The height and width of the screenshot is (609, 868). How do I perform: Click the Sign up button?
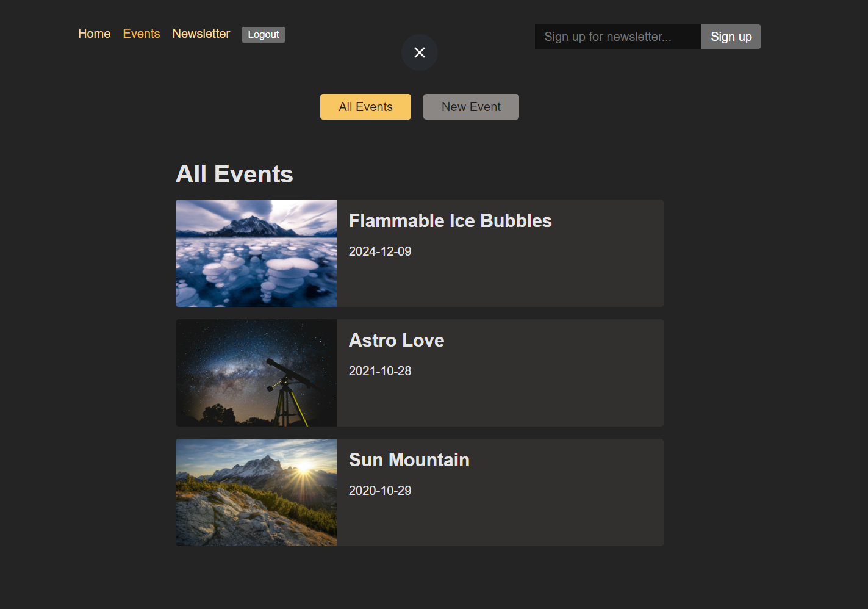731,37
